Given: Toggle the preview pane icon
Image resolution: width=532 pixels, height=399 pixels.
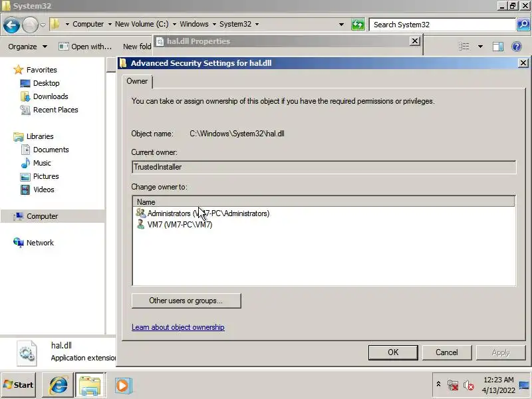Looking at the screenshot, I should pos(498,47).
